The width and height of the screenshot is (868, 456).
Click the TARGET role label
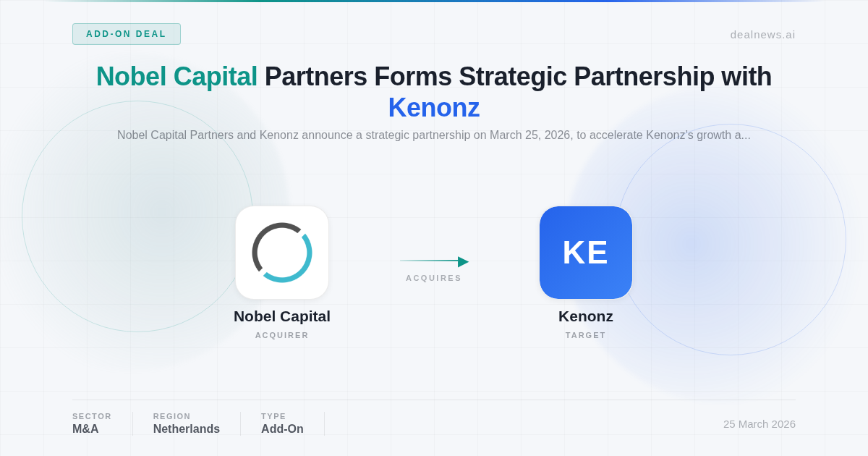(586, 335)
